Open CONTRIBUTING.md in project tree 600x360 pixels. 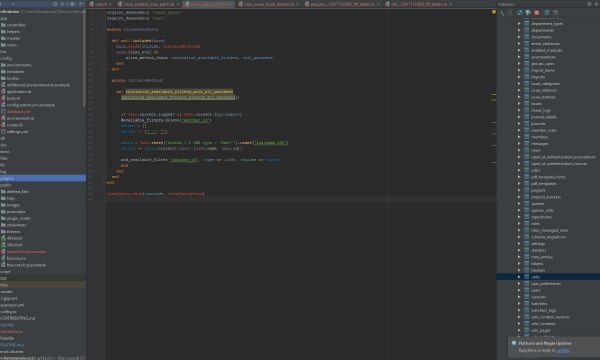click(18, 318)
